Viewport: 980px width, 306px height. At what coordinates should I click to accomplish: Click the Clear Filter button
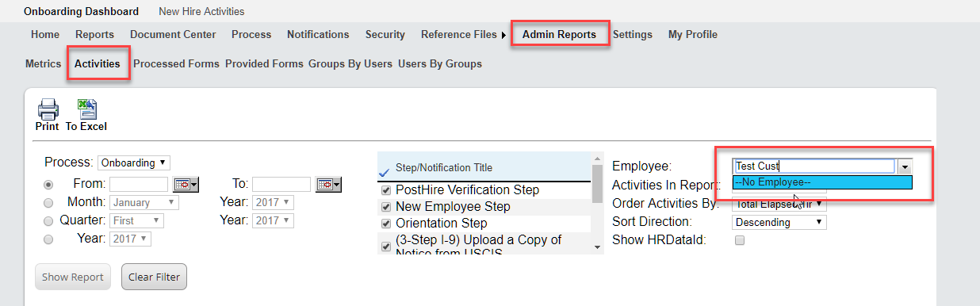coord(154,277)
